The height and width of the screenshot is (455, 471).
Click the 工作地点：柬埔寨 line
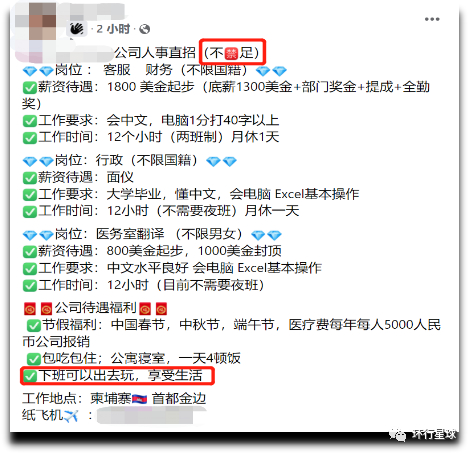[x=114, y=399]
